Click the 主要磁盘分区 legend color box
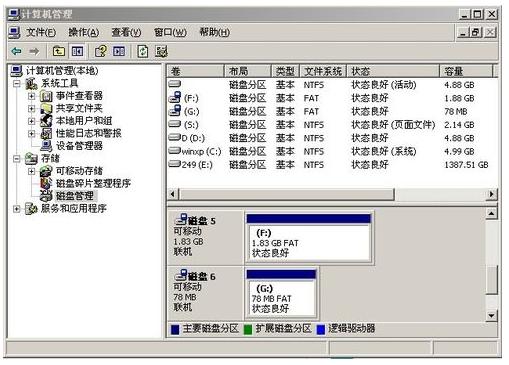509x365 pixels. [x=175, y=329]
